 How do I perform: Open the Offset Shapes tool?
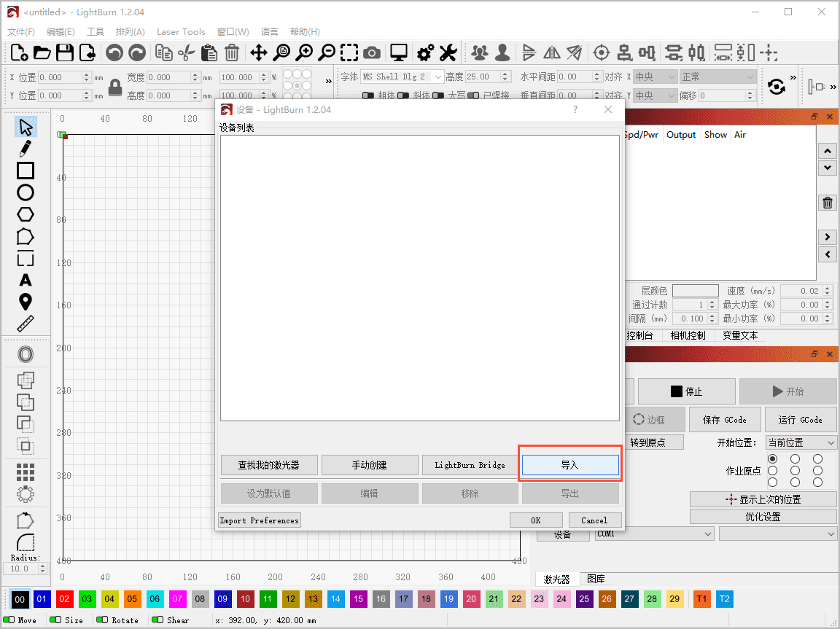tap(26, 353)
